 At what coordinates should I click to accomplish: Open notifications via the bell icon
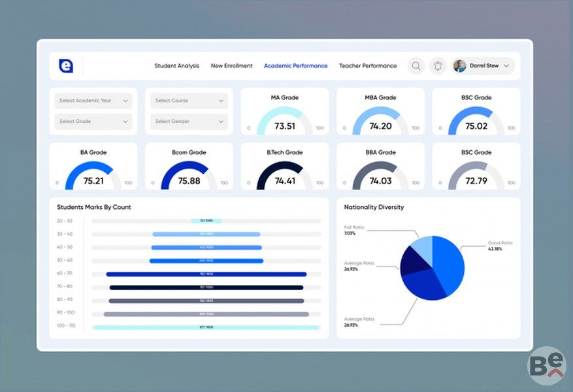point(438,66)
